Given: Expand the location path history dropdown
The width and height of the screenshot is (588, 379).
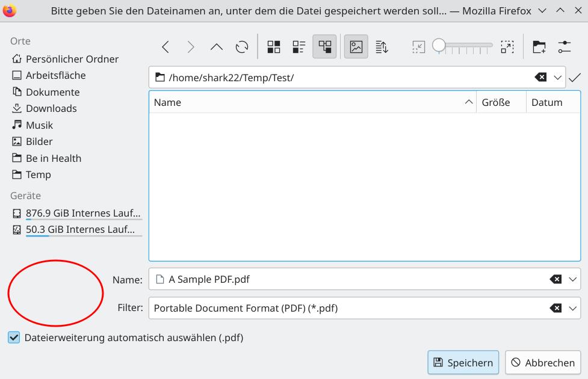Looking at the screenshot, I should point(558,78).
